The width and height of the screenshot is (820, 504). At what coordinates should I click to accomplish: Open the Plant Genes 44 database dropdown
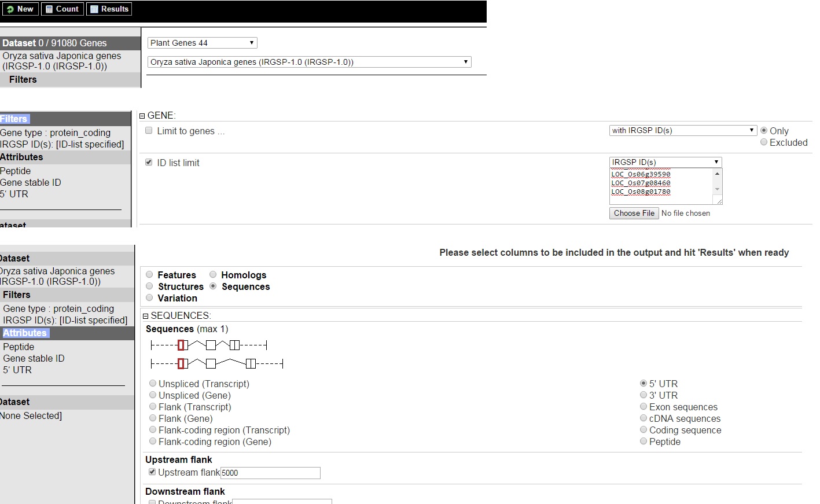[x=202, y=43]
